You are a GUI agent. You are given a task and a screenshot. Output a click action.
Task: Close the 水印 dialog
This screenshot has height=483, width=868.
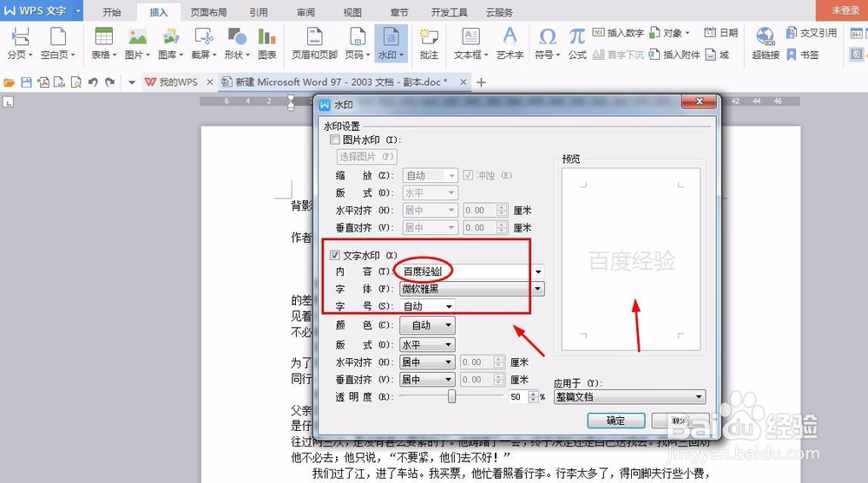click(x=699, y=101)
